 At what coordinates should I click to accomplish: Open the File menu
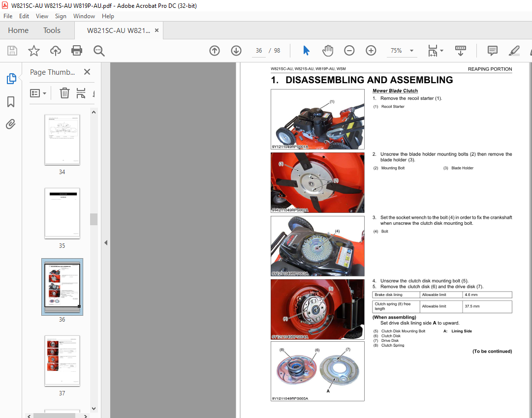tap(8, 16)
